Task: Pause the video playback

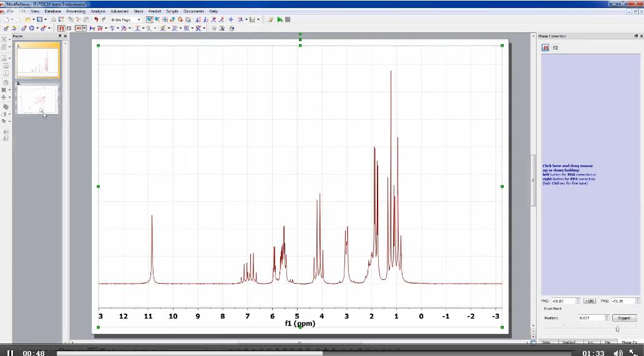Action: pos(10,353)
